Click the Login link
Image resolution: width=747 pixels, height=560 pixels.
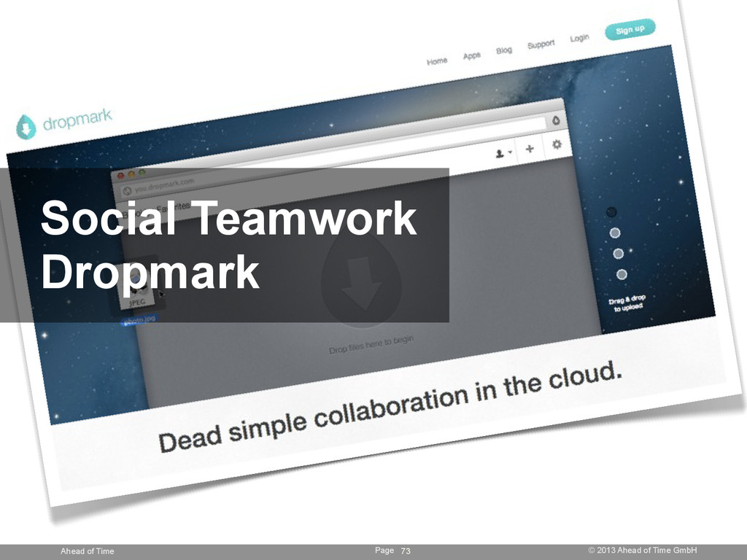pyautogui.click(x=579, y=38)
